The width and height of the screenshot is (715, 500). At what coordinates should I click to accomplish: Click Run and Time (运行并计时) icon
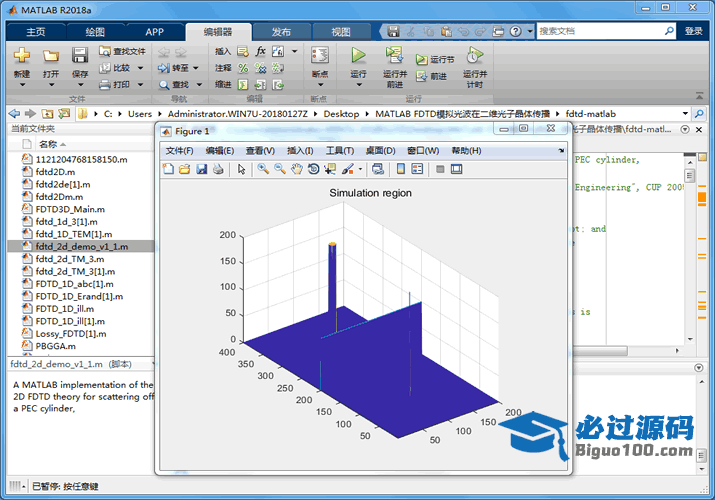pyautogui.click(x=474, y=55)
